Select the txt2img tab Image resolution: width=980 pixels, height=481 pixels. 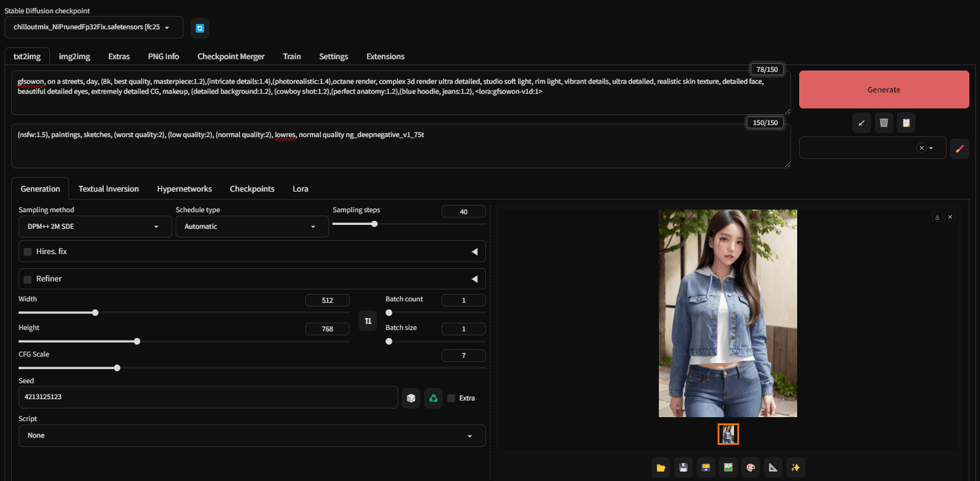pos(27,57)
